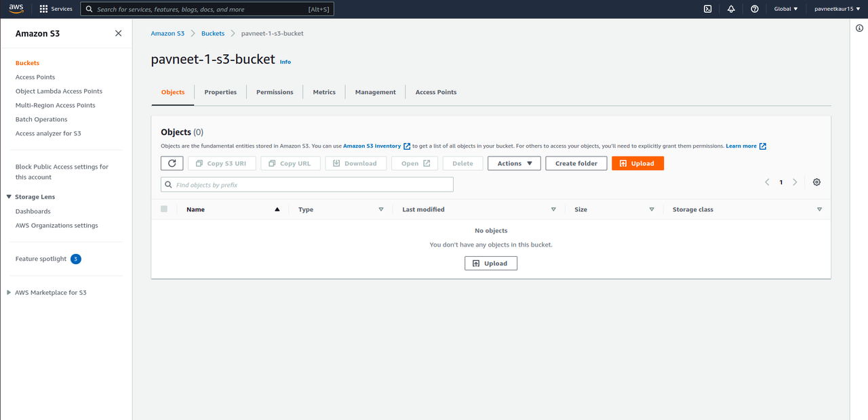Viewport: 868px width, 420px height.
Task: Open Block Public Access settings
Action: (x=62, y=172)
